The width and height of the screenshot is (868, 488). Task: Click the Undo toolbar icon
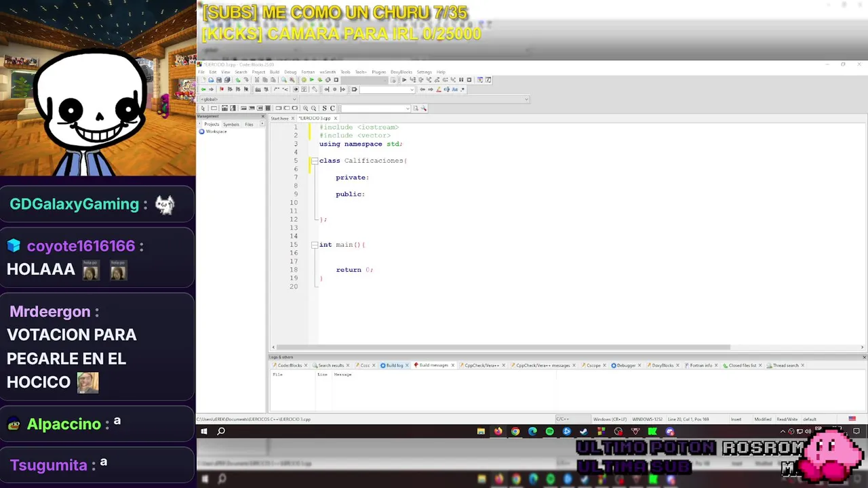(238, 80)
